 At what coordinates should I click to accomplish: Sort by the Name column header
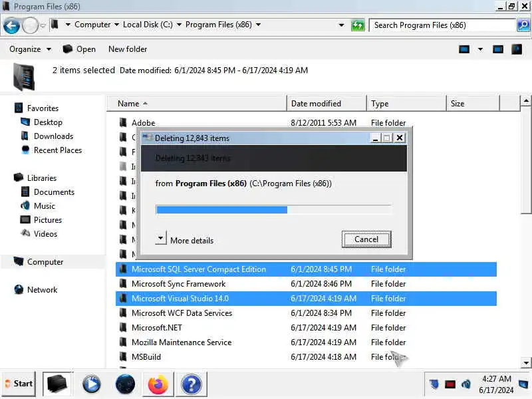197,104
